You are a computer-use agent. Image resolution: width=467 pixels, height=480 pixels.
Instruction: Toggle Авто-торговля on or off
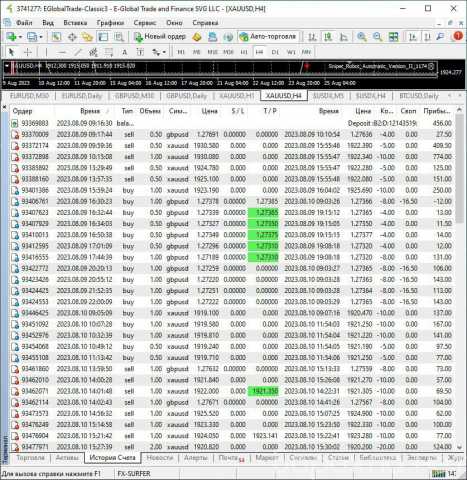[268, 37]
